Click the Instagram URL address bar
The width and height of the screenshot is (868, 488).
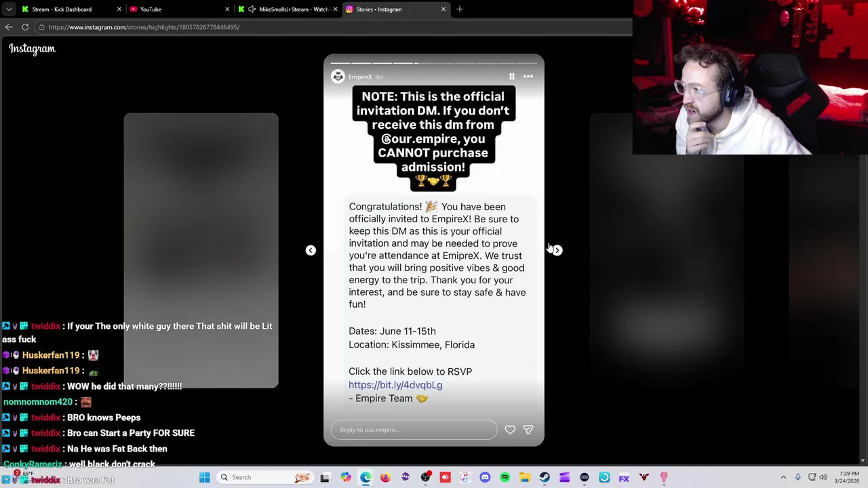point(332,27)
